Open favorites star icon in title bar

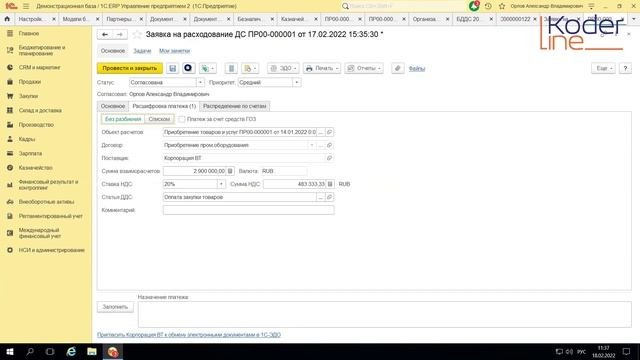tap(502, 6)
